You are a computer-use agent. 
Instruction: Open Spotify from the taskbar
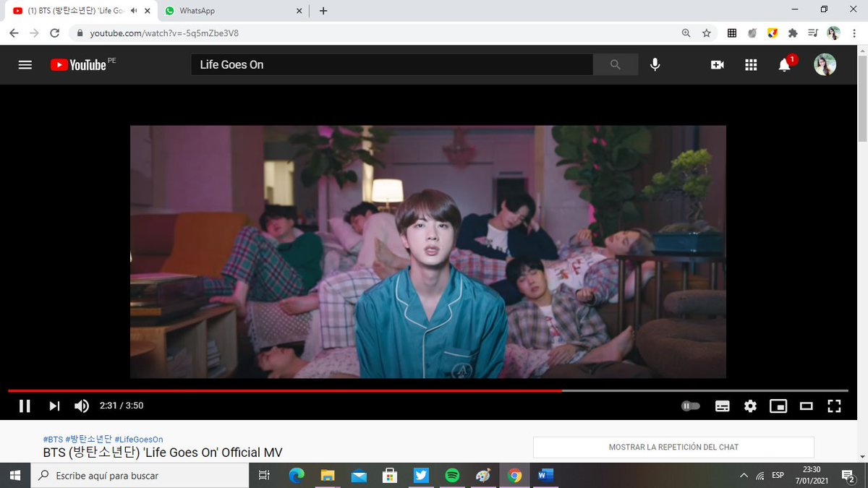click(452, 475)
